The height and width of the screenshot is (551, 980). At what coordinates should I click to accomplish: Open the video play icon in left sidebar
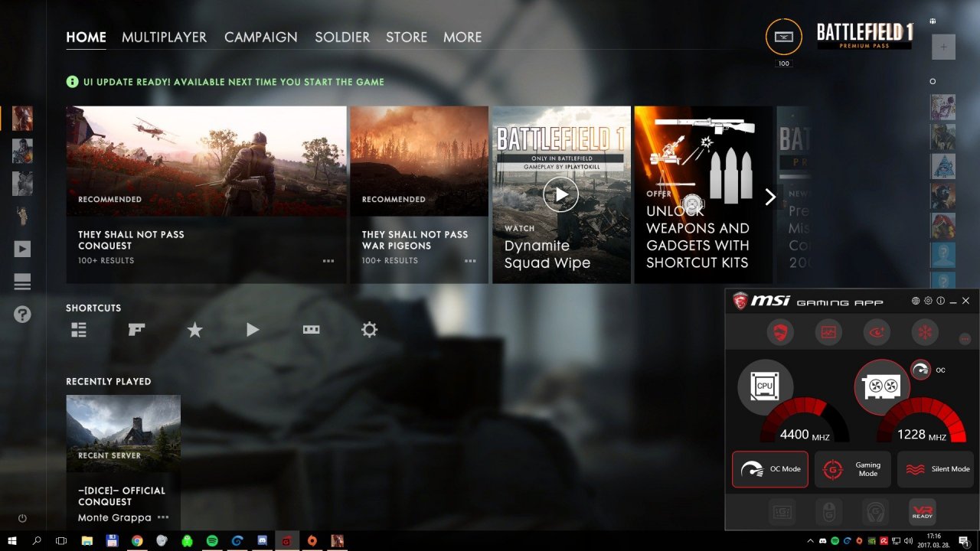(22, 249)
